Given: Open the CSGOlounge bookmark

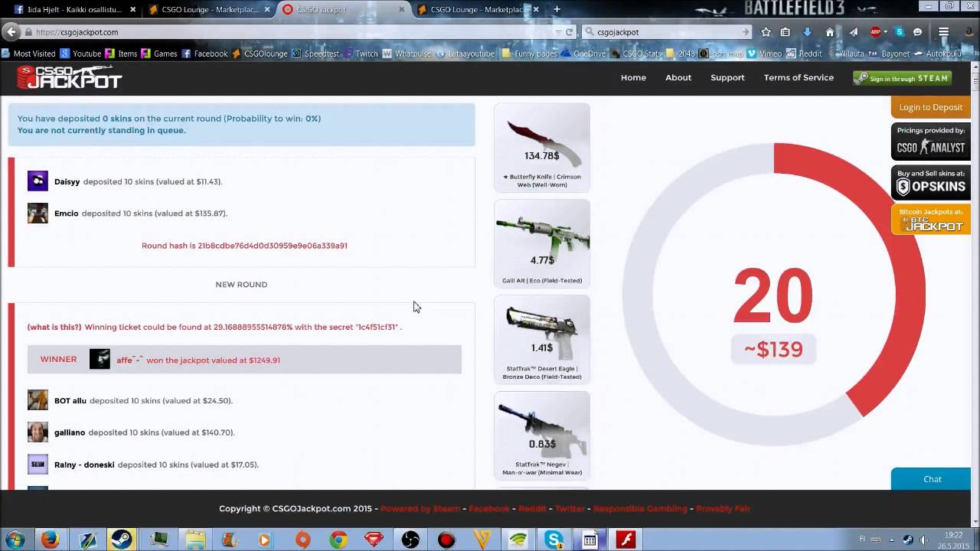Looking at the screenshot, I should click(x=260, y=54).
